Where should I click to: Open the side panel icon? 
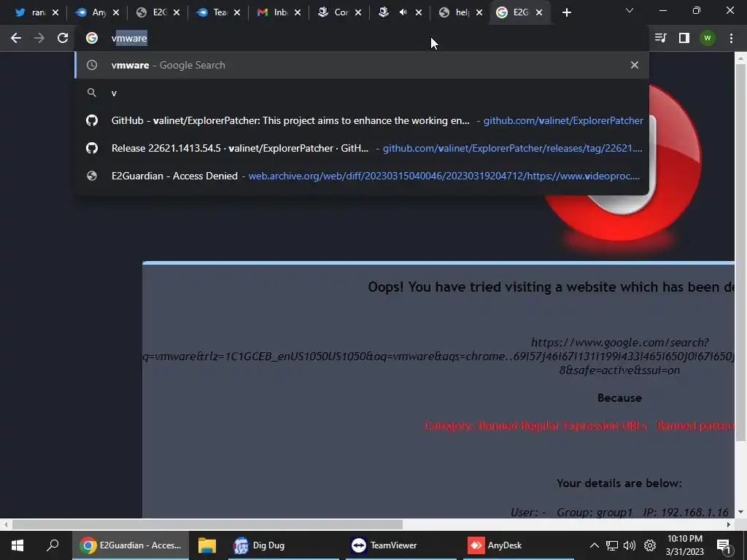[684, 38]
